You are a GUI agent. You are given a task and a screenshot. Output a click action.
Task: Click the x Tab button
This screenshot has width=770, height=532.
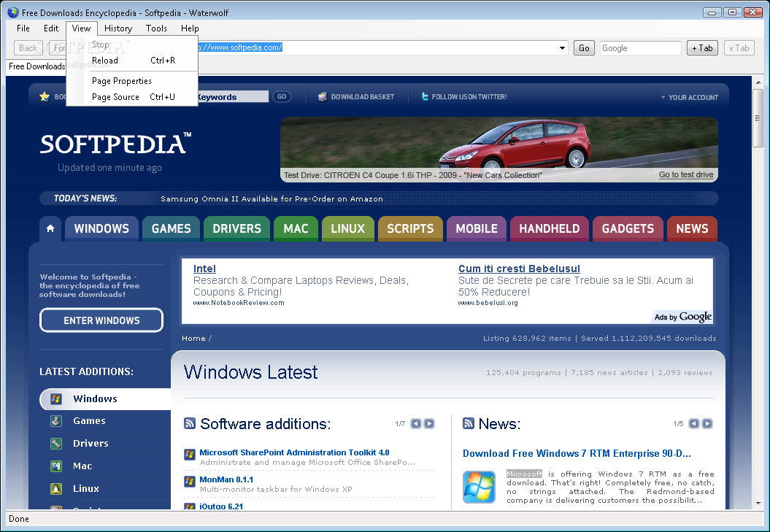[x=739, y=47]
